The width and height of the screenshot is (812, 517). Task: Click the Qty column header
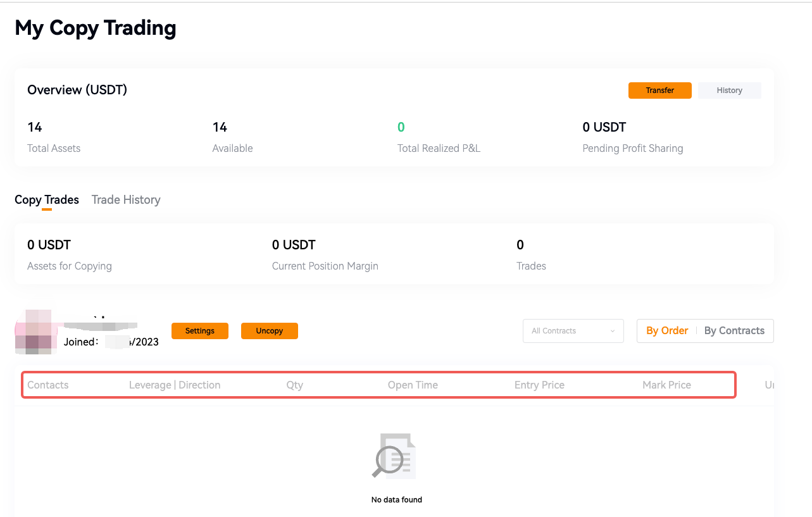(x=294, y=385)
